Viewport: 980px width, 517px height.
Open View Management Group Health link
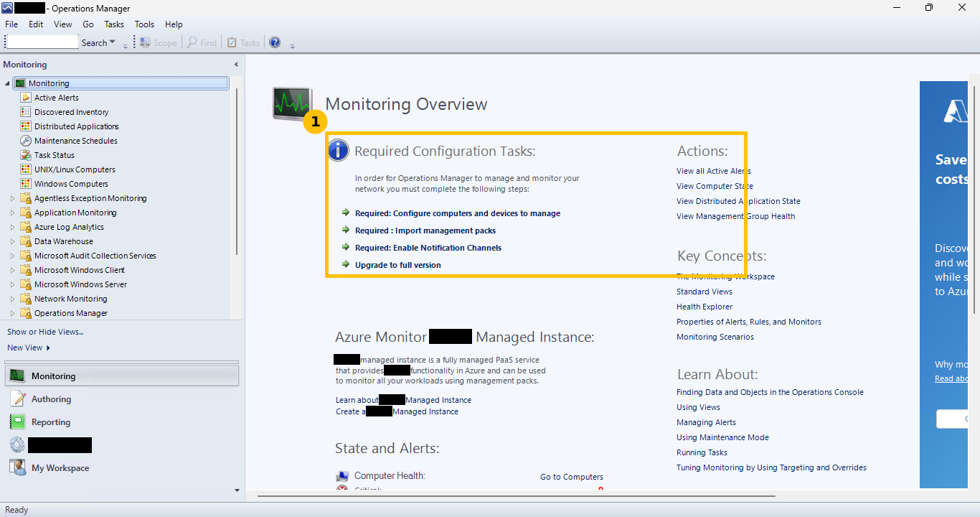735,216
